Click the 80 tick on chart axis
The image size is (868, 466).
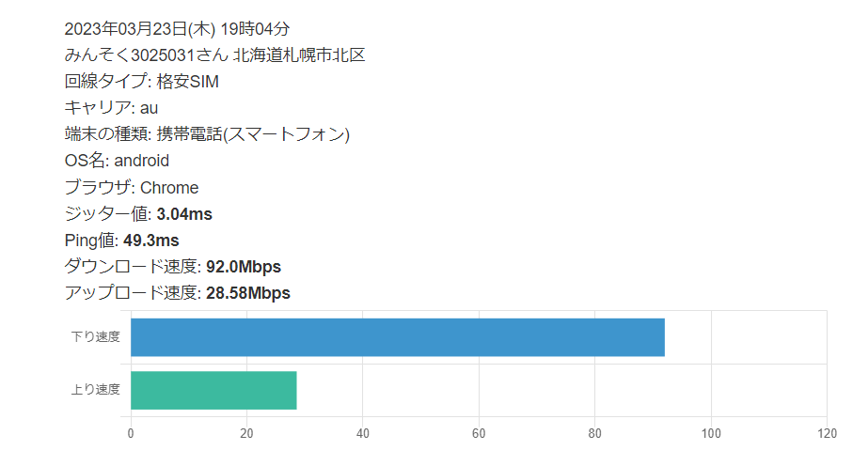[x=595, y=433]
